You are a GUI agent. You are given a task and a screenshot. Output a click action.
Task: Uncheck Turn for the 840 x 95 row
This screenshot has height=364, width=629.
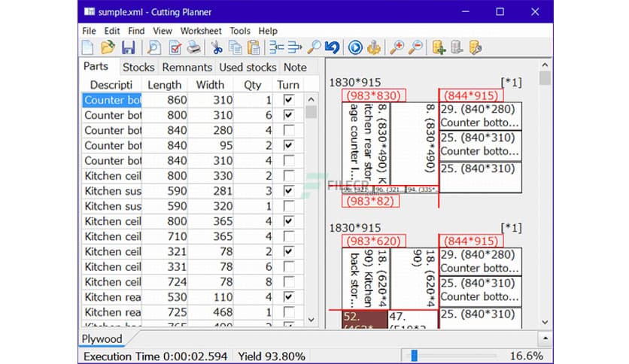point(288,145)
